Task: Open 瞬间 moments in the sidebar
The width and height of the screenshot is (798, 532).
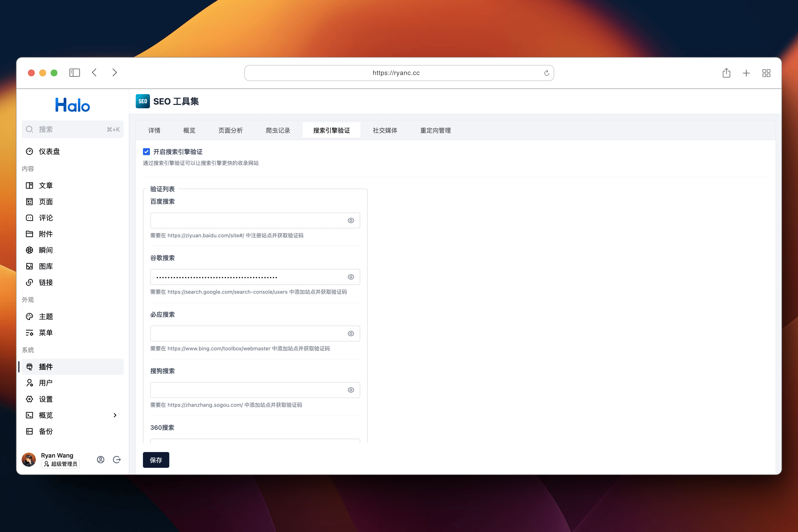Action: click(x=73, y=250)
